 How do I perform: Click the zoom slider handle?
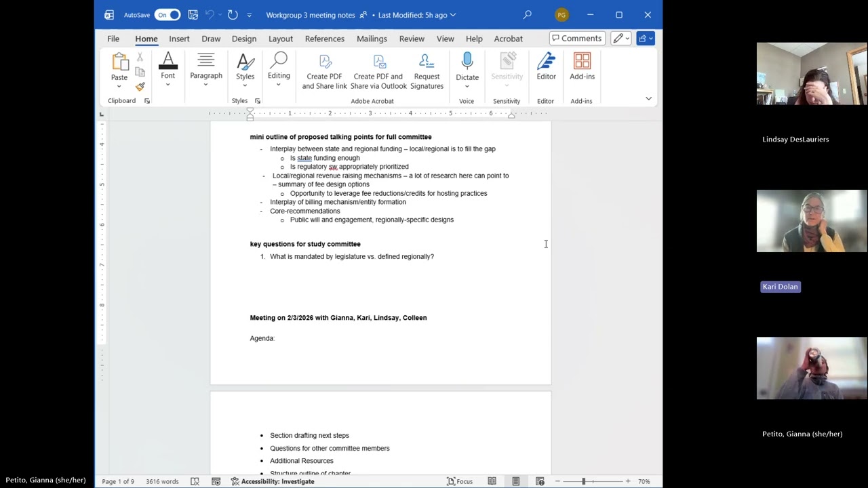pos(583,481)
